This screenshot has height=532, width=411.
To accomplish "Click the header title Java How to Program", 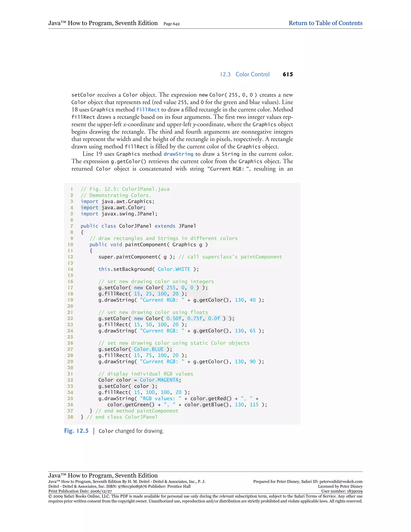I will tap(103, 23).
